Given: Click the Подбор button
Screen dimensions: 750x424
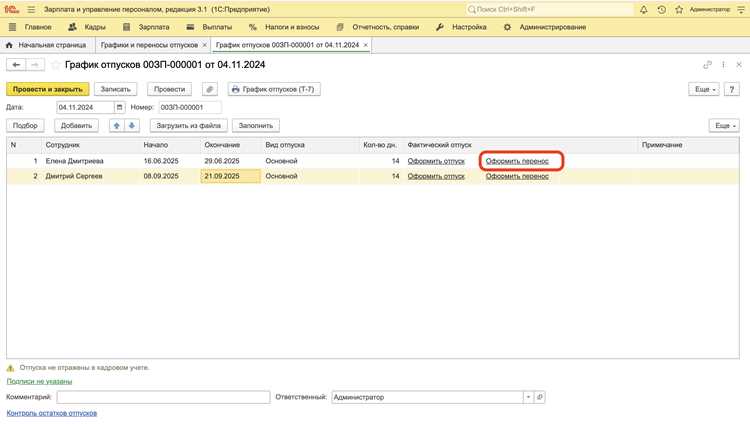Looking at the screenshot, I should [x=25, y=125].
